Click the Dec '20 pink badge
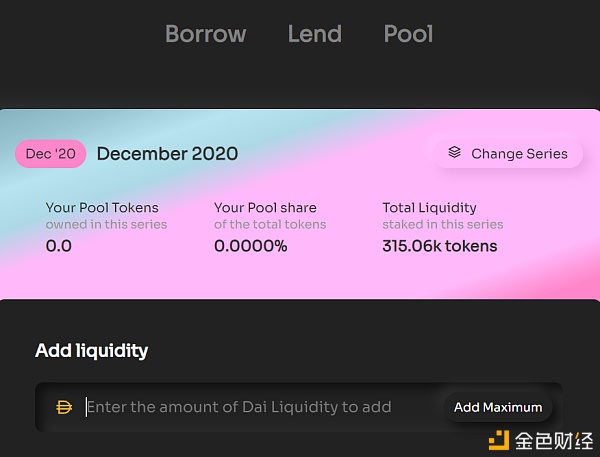This screenshot has height=457, width=600. point(51,154)
